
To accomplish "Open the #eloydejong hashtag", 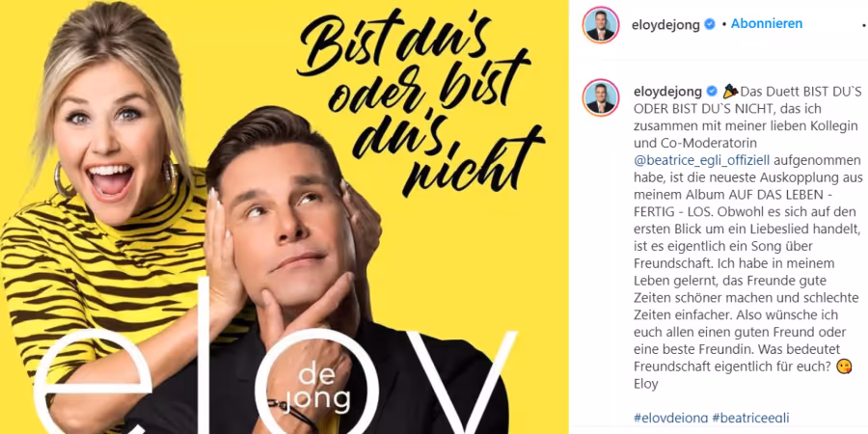I will [670, 418].
